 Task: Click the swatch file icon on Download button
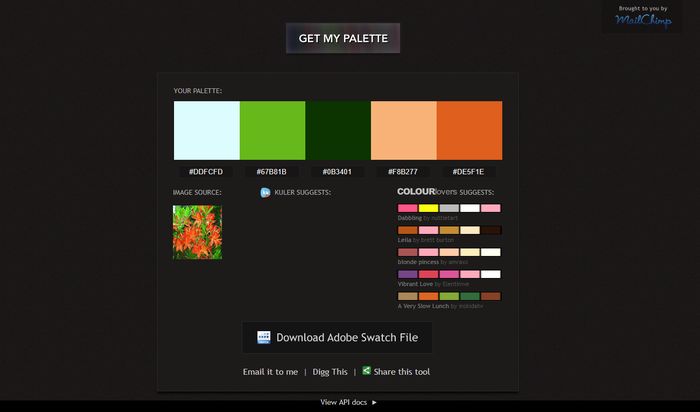(x=264, y=338)
